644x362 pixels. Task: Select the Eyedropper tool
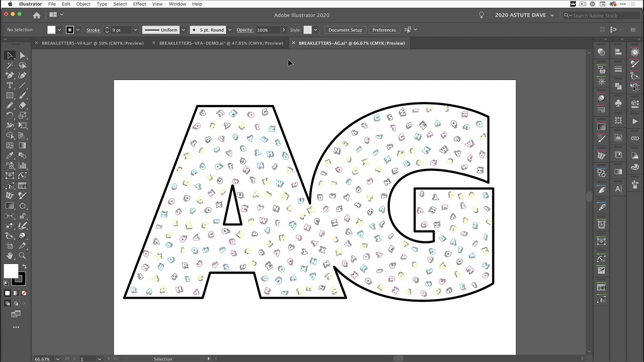10,155
